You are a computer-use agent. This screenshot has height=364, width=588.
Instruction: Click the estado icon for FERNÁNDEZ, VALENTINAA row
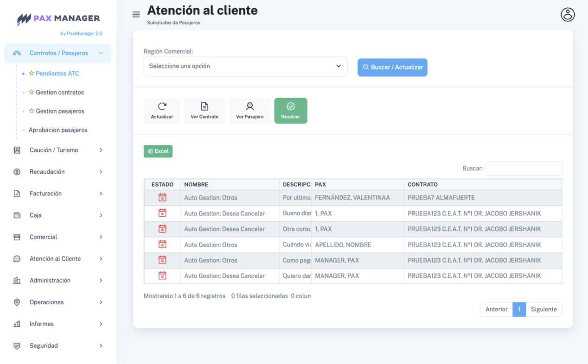click(162, 198)
